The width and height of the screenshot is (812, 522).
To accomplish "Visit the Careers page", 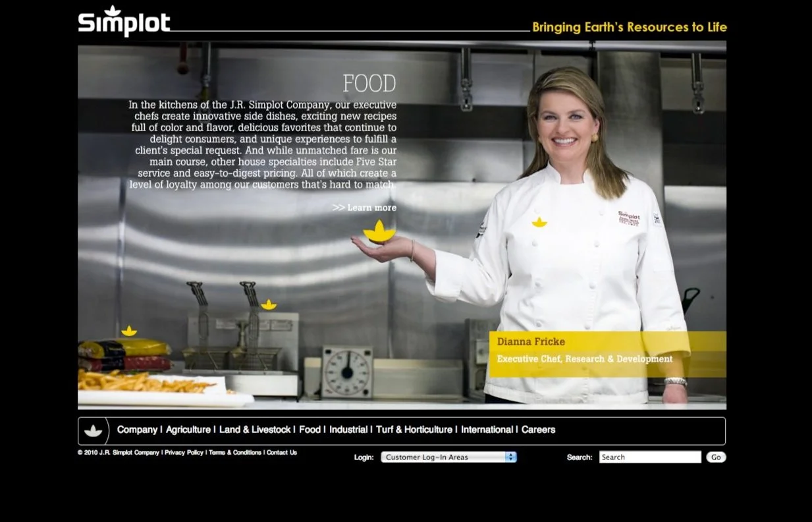I will [x=538, y=430].
